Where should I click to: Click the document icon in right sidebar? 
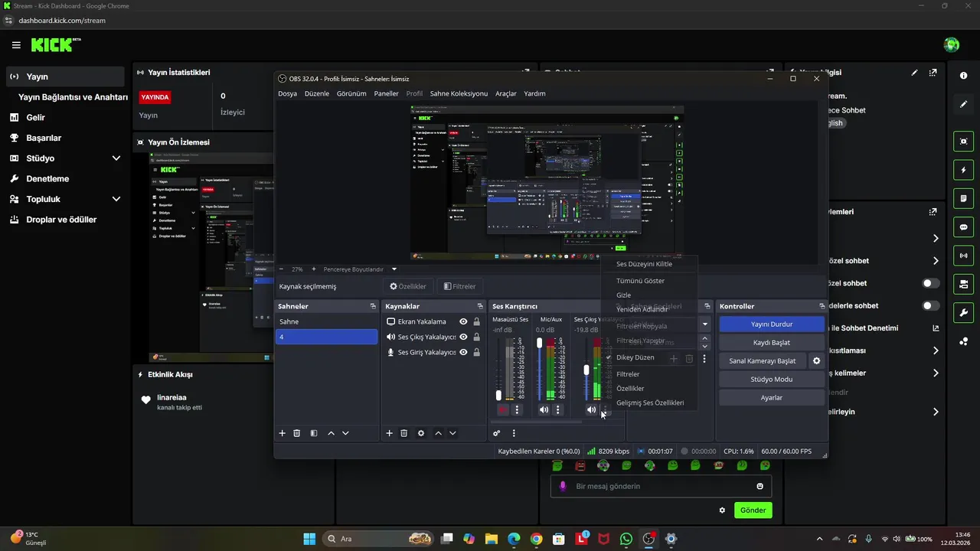(x=963, y=198)
